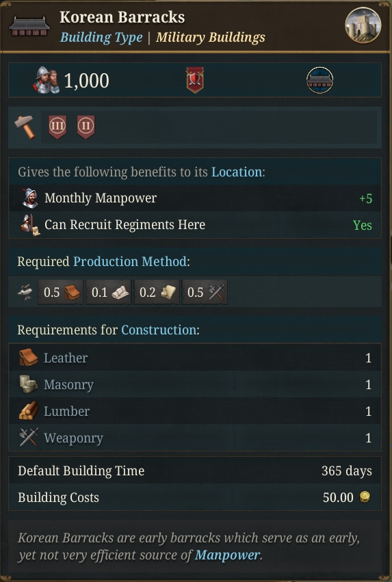Click the soldiers manpower icon next to 1,000

click(46, 80)
